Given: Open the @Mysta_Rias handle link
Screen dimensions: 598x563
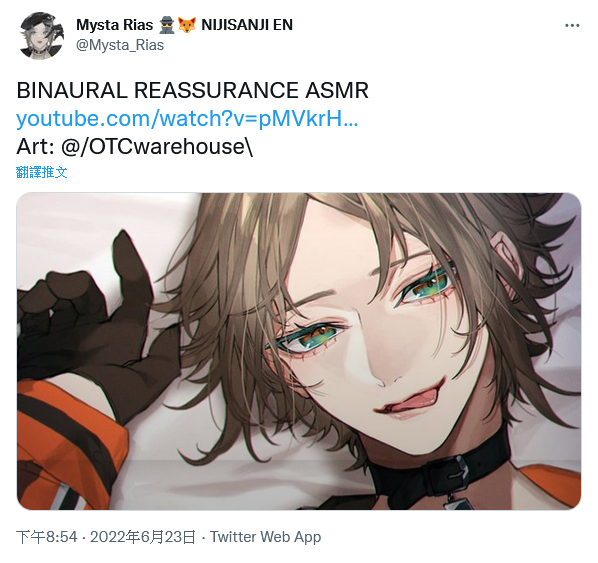Looking at the screenshot, I should (x=120, y=45).
